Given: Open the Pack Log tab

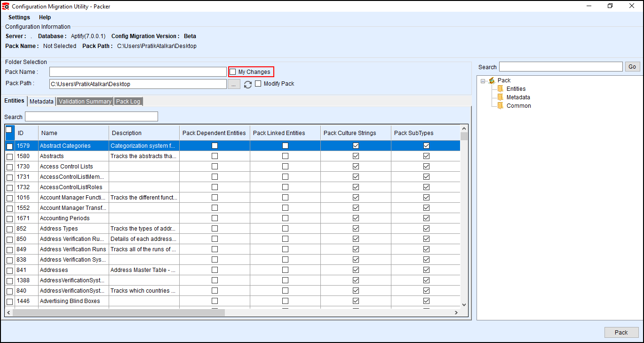Looking at the screenshot, I should 128,102.
